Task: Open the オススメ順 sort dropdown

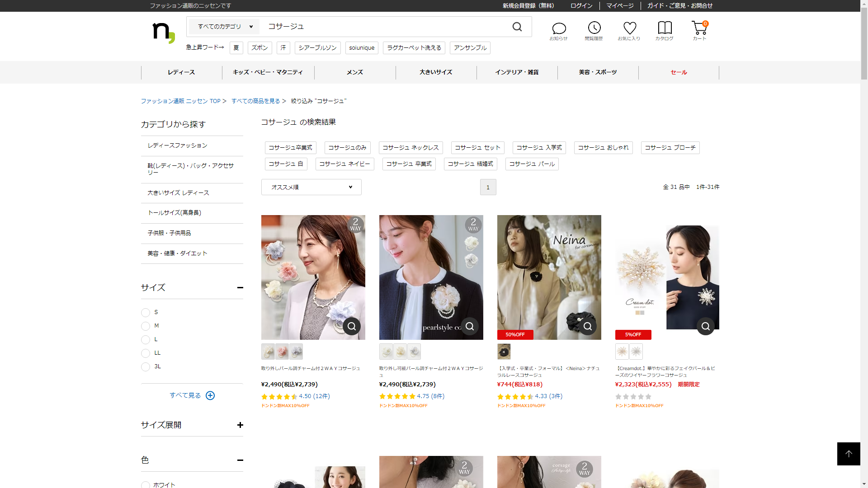Action: click(311, 187)
